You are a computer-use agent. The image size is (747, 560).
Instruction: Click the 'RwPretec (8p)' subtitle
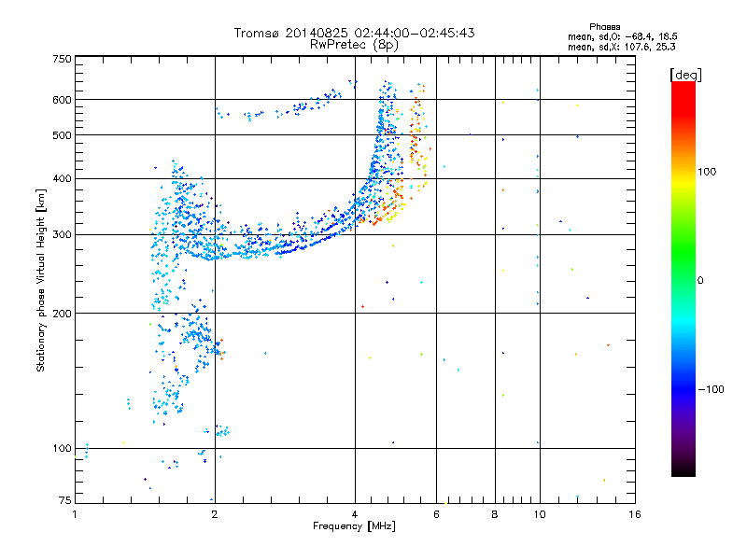click(x=354, y=45)
